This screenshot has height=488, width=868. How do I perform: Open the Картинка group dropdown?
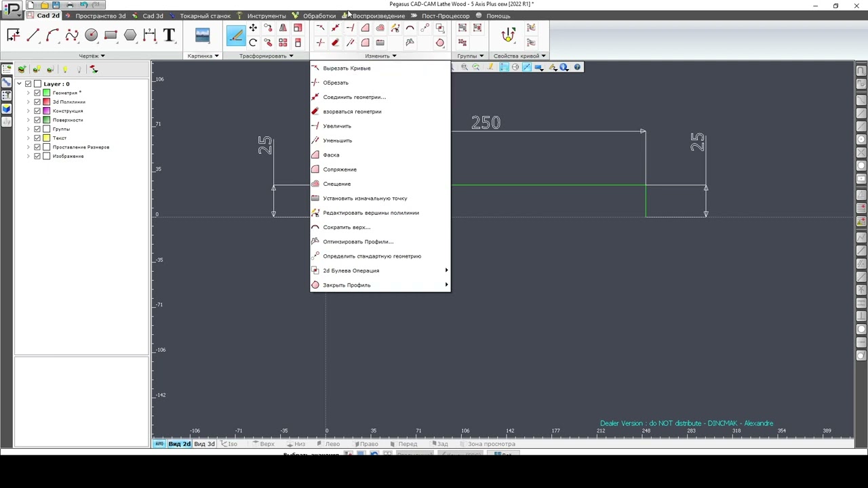[203, 56]
